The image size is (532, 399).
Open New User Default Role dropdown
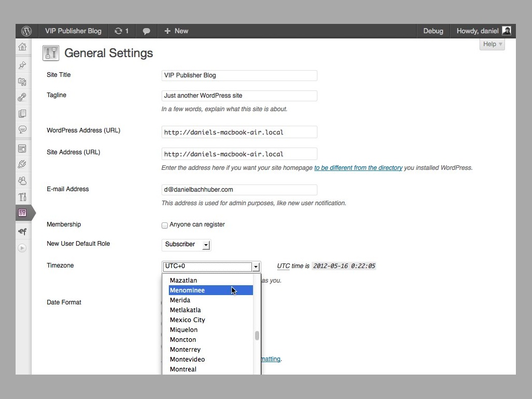coord(187,245)
